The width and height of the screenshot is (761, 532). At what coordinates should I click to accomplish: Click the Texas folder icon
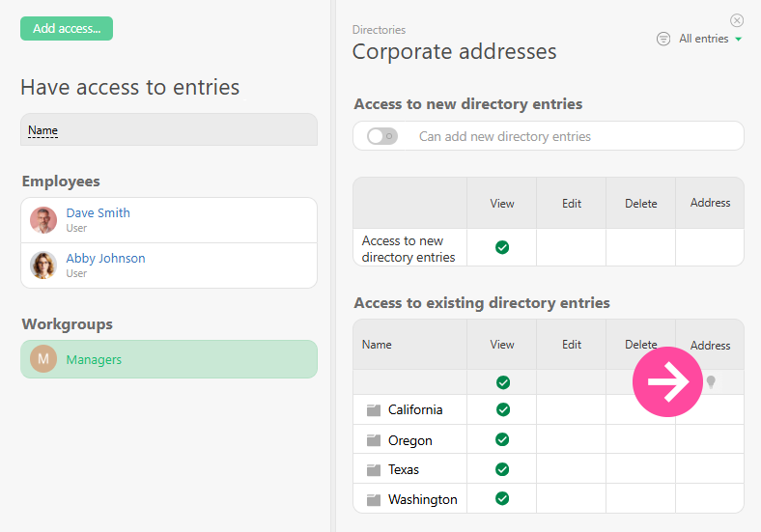(x=374, y=470)
